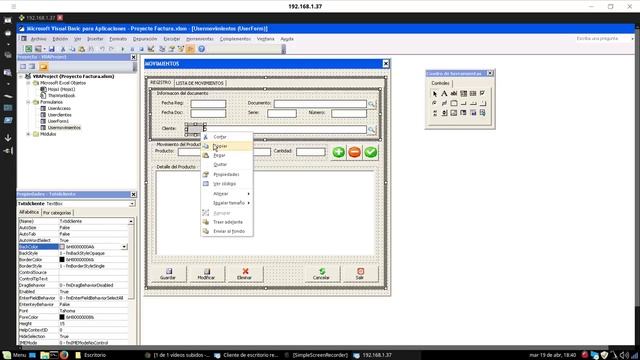Click the View Microsoft Excel toolbar icon
Image resolution: width=640 pixels, height=360 pixels.
click(29, 49)
